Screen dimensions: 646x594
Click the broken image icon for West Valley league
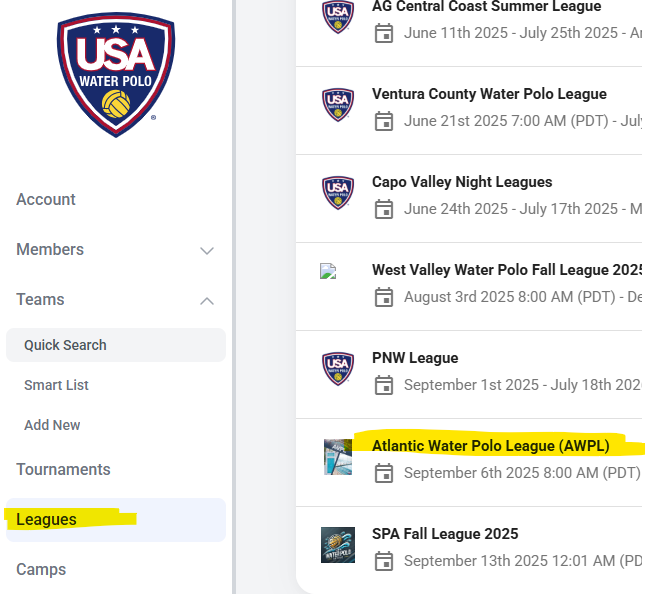[328, 271]
